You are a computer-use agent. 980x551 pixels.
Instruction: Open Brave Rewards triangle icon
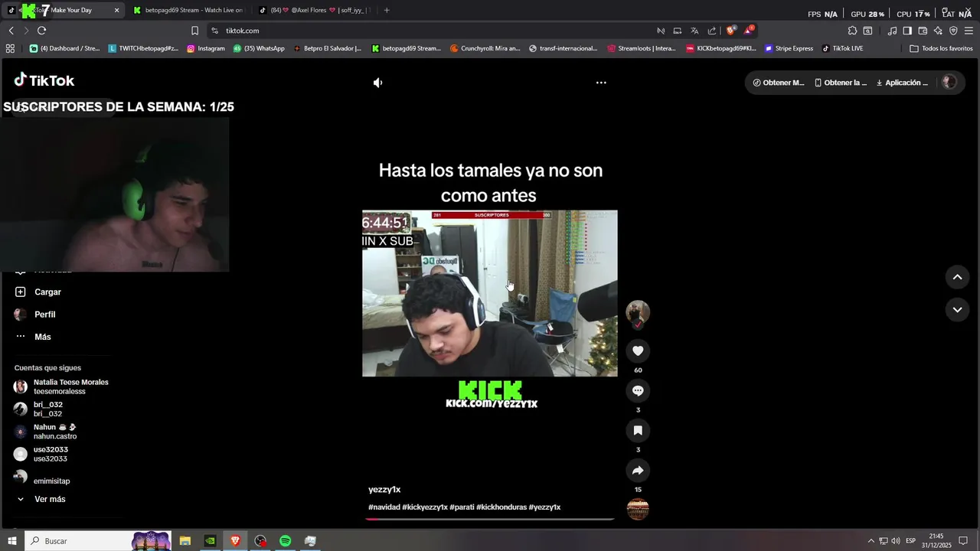pos(750,31)
